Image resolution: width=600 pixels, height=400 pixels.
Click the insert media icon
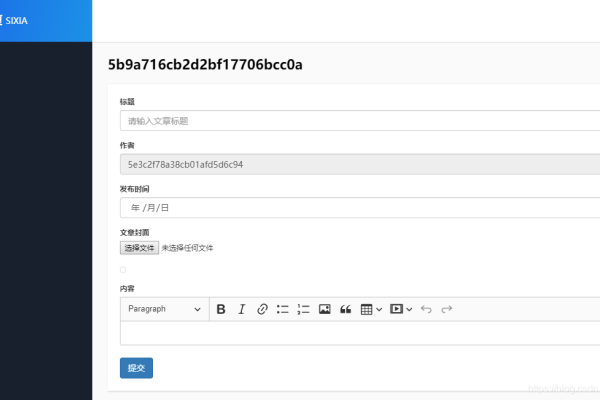(396, 309)
